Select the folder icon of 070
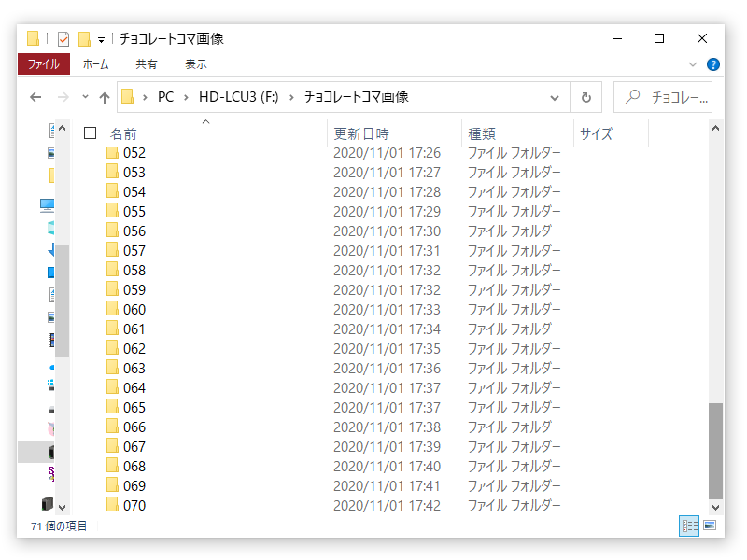This screenshot has height=560, width=747. click(112, 505)
